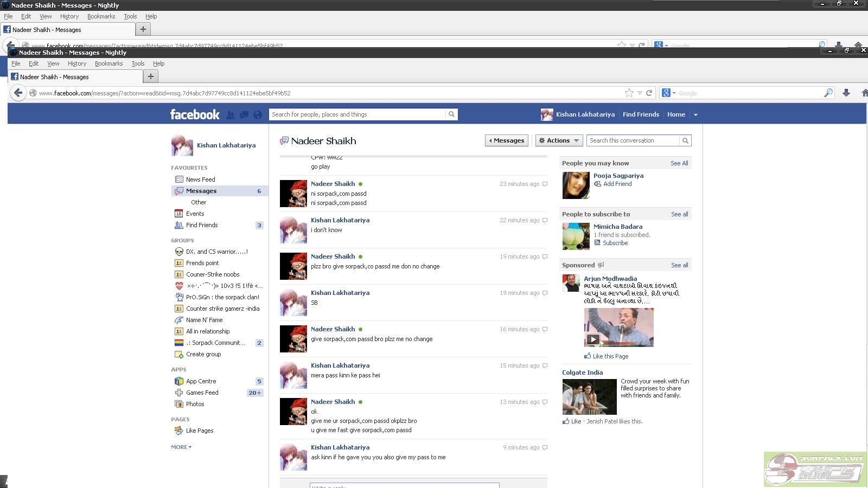This screenshot has width=868, height=488.
Task: Expand the Actions dropdown menu
Action: click(x=559, y=140)
